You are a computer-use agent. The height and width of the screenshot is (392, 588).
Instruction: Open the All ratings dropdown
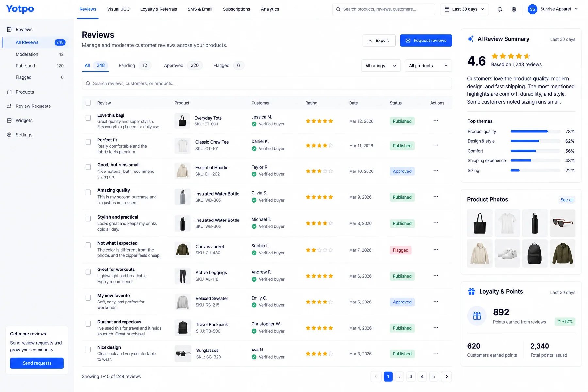[381, 66]
